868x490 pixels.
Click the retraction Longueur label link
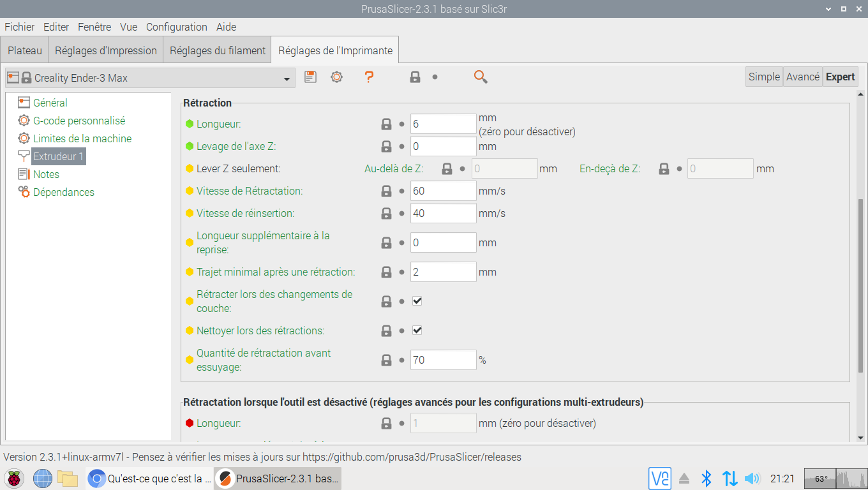click(x=219, y=124)
